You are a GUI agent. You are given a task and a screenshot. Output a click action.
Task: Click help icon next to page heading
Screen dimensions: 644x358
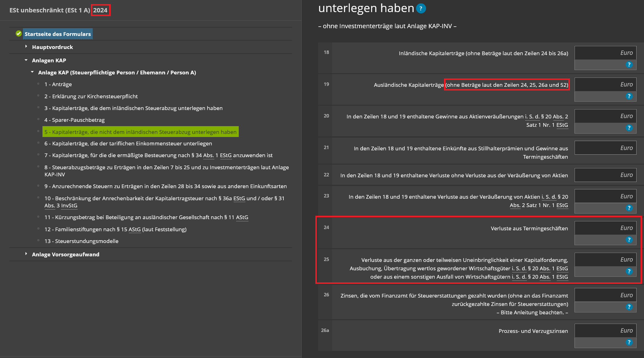(421, 8)
